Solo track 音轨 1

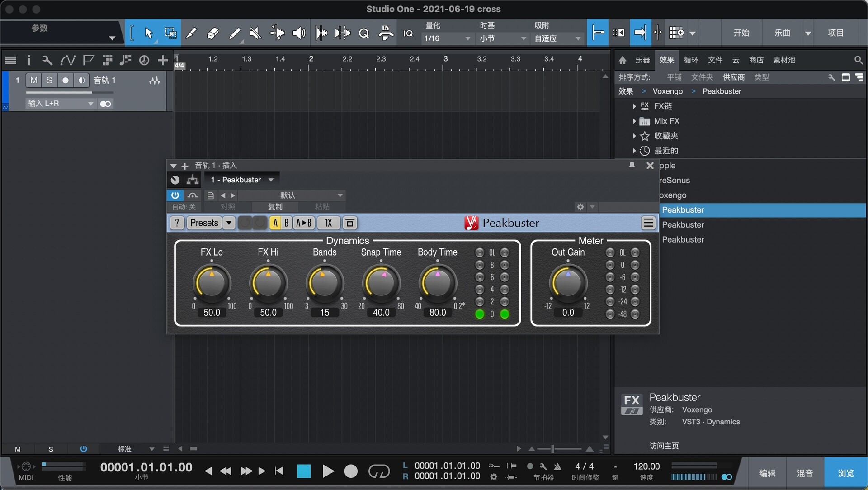(x=49, y=80)
